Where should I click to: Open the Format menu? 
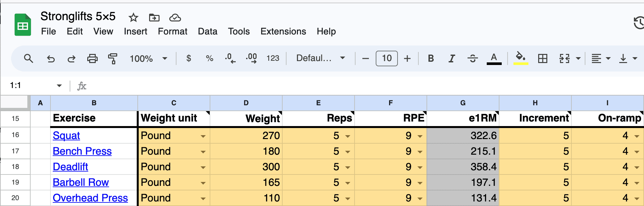(x=173, y=32)
